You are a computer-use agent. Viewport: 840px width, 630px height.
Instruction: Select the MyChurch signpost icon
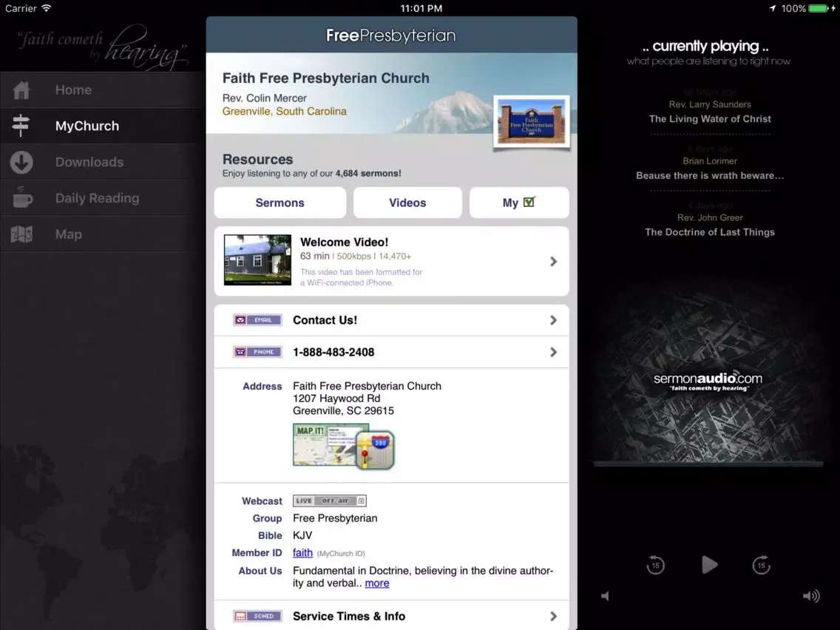[x=21, y=126]
